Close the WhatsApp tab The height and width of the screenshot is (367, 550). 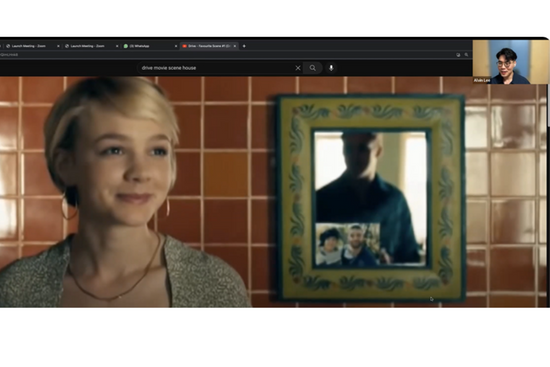pyautogui.click(x=176, y=46)
